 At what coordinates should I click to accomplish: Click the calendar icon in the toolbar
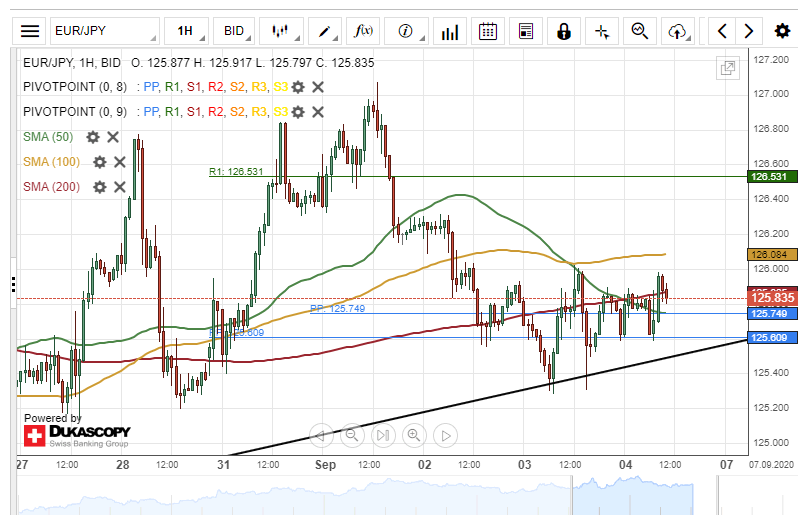coord(488,31)
